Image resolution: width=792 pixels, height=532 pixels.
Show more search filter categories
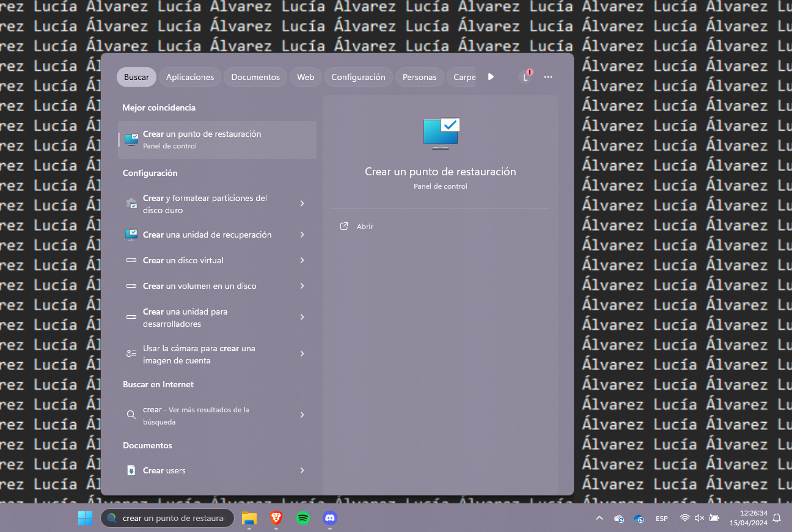coord(491,77)
